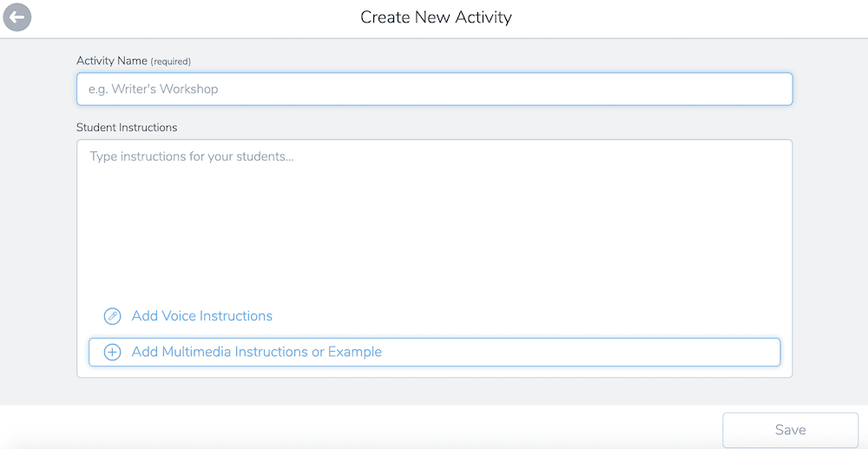Click the word 'Example' in the multimedia button
This screenshot has height=449, width=868.
click(x=355, y=352)
